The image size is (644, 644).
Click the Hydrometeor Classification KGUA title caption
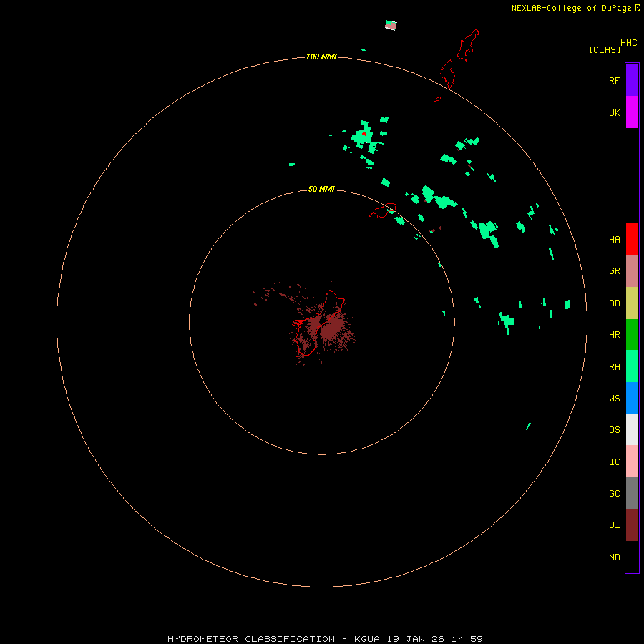[x=325, y=639]
